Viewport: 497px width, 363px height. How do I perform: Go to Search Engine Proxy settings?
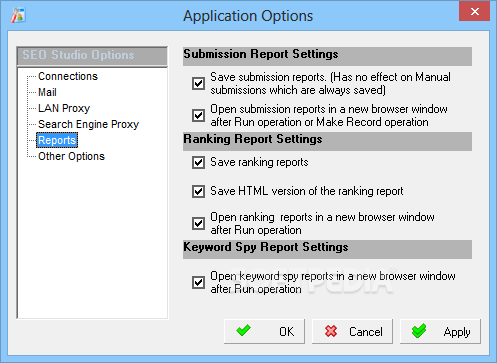click(x=88, y=124)
